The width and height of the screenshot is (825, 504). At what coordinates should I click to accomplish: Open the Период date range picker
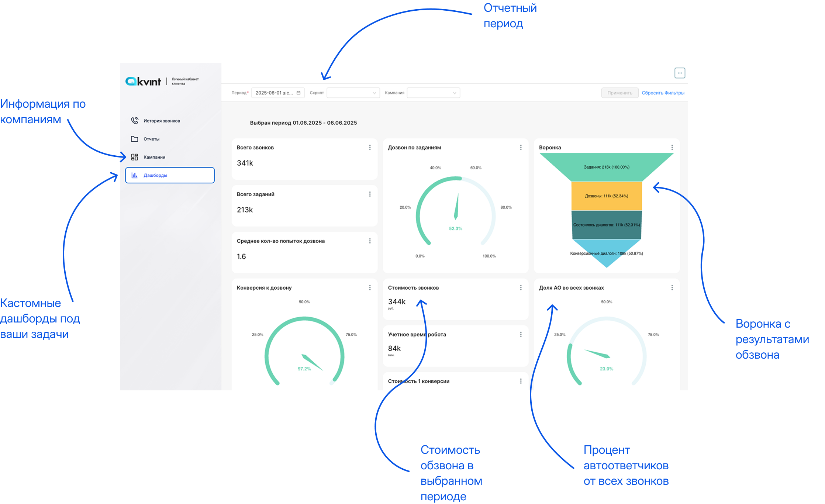274,93
